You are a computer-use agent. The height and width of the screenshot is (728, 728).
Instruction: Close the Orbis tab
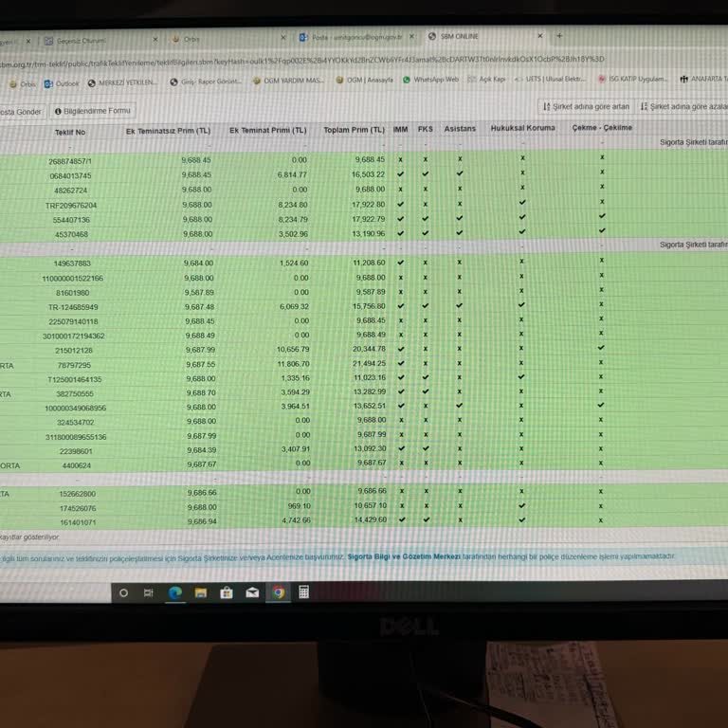coord(283,38)
